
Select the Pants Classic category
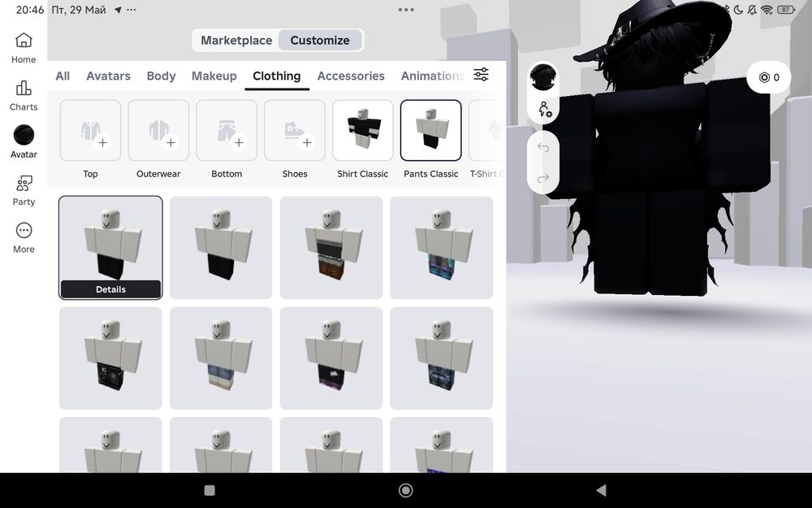(x=431, y=130)
